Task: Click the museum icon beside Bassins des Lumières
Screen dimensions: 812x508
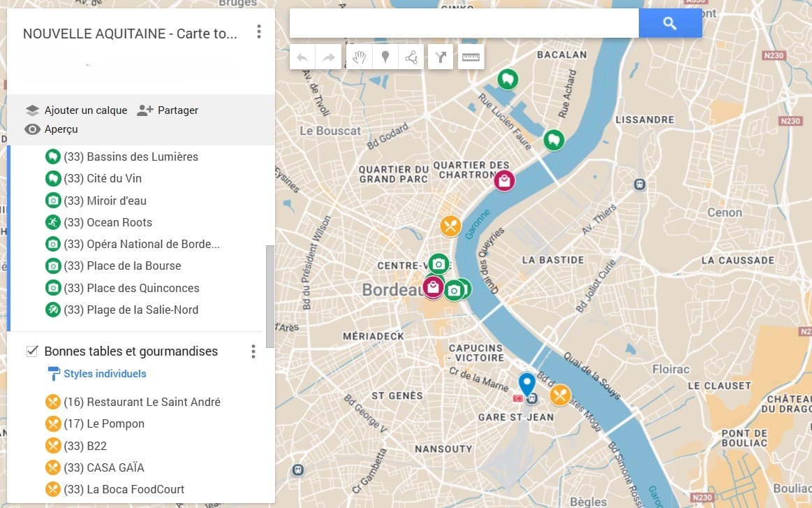Action: pyautogui.click(x=53, y=157)
